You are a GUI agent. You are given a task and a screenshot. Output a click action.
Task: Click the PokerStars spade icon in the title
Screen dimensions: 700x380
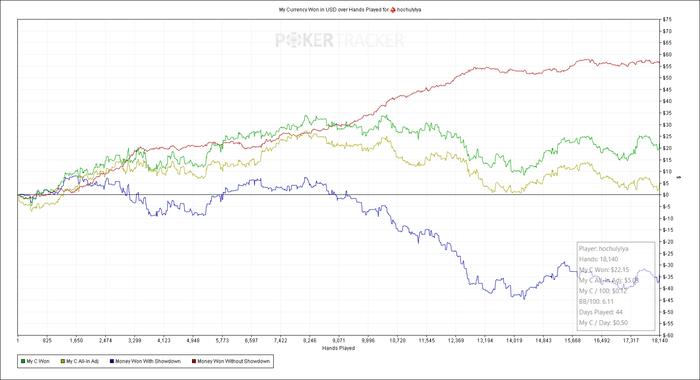tap(393, 9)
